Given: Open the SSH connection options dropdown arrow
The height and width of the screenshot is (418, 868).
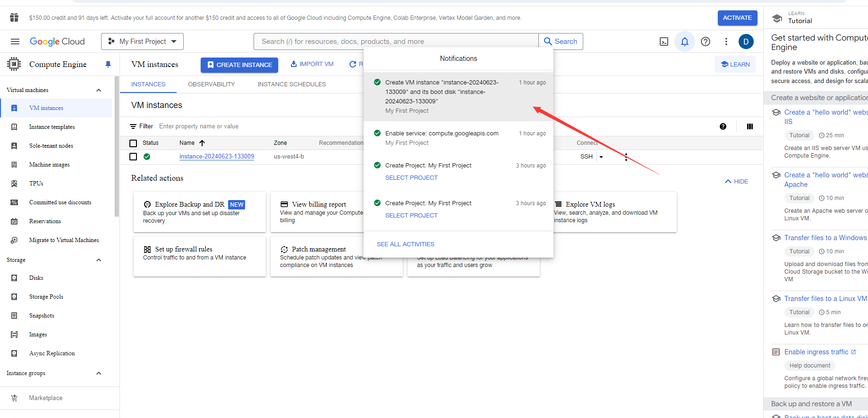Looking at the screenshot, I should coord(601,157).
